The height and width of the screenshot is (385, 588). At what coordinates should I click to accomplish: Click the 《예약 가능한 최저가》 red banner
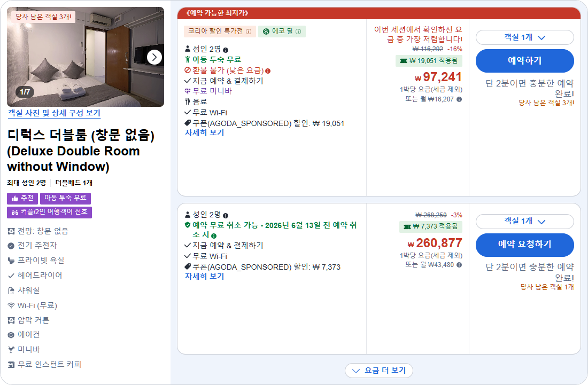(x=379, y=13)
